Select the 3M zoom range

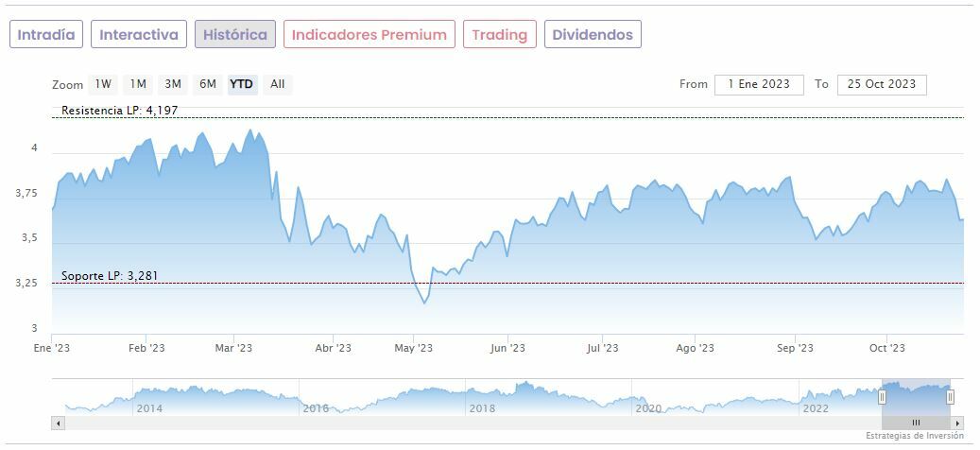(x=172, y=84)
